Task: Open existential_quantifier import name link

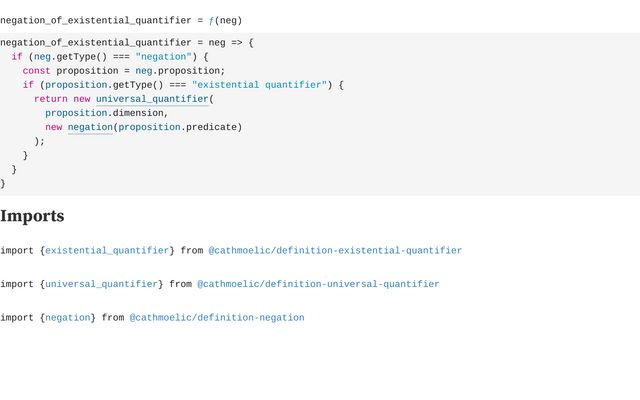Action: tap(107, 250)
